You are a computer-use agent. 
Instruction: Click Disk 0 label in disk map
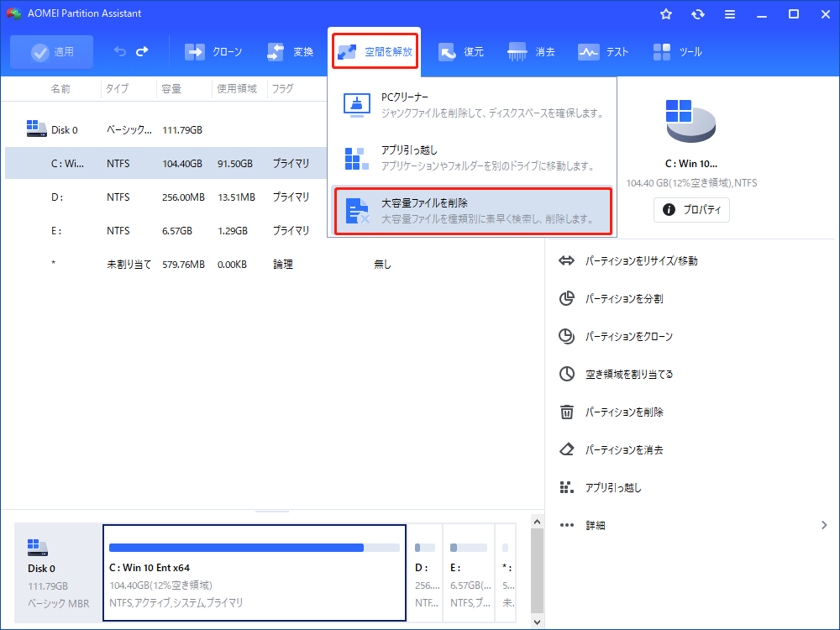pyautogui.click(x=41, y=569)
